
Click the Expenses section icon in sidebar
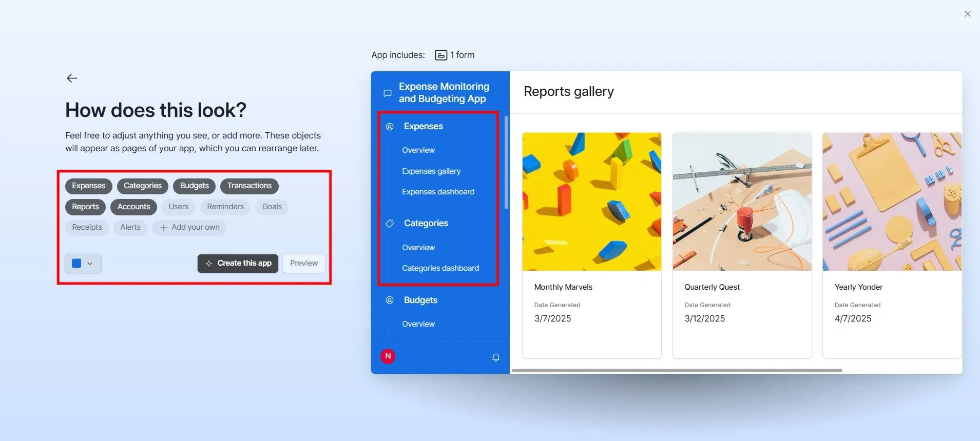point(390,127)
